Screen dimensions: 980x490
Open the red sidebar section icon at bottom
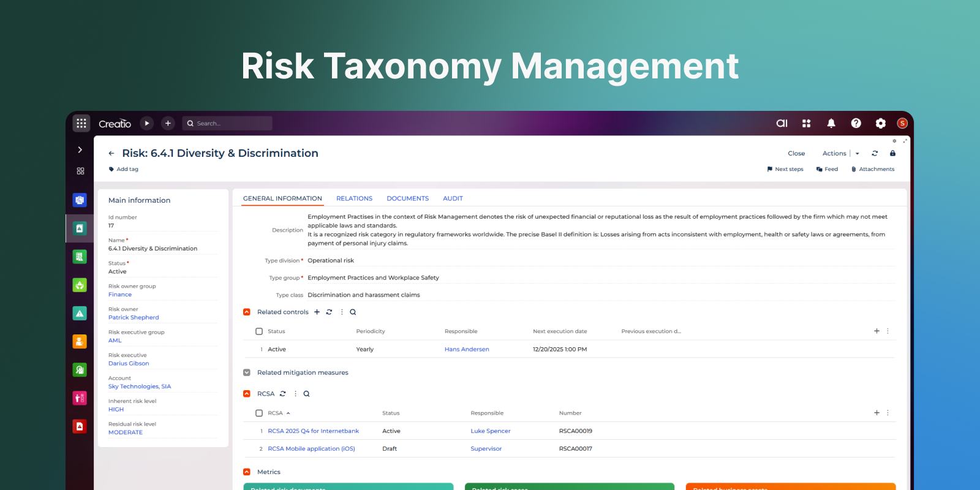(80, 426)
